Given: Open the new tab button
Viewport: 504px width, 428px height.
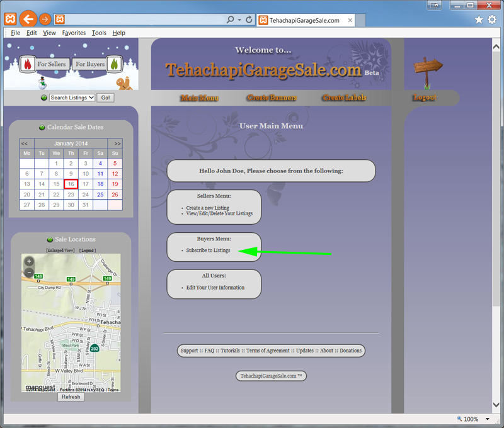Looking at the screenshot, I should 360,20.
